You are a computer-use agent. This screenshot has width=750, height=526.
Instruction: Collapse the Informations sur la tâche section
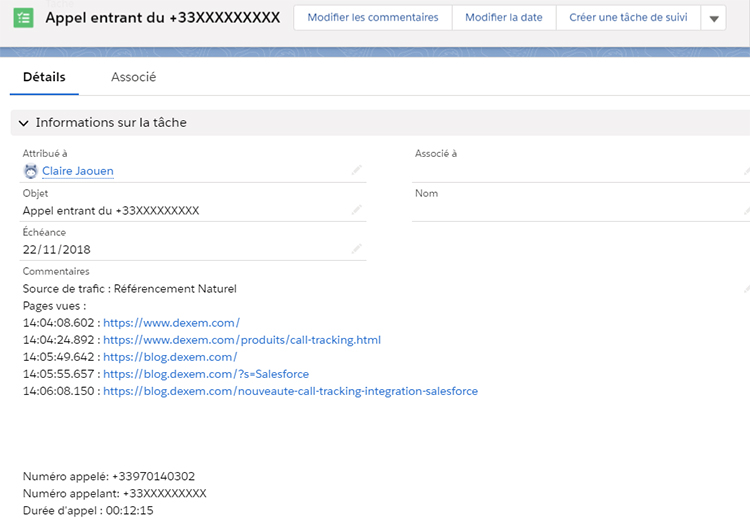23,123
